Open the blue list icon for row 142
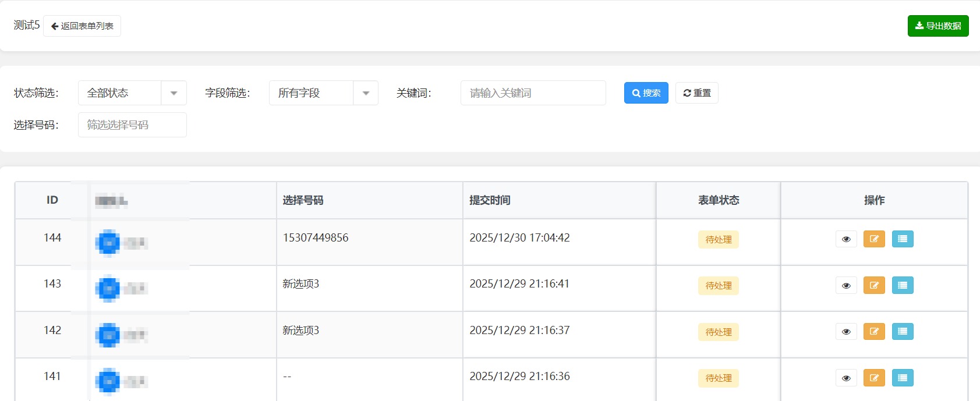Screen dimensions: 980x401 (903, 332)
